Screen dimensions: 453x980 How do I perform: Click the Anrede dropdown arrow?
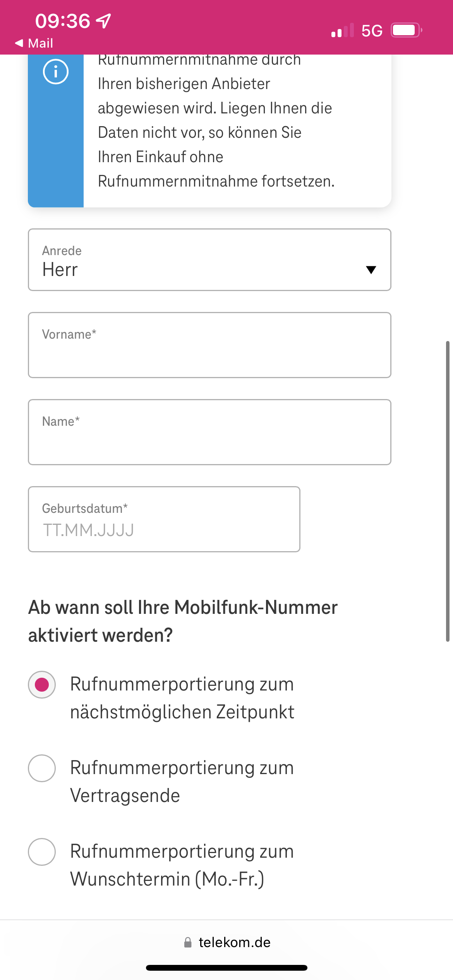pos(371,270)
